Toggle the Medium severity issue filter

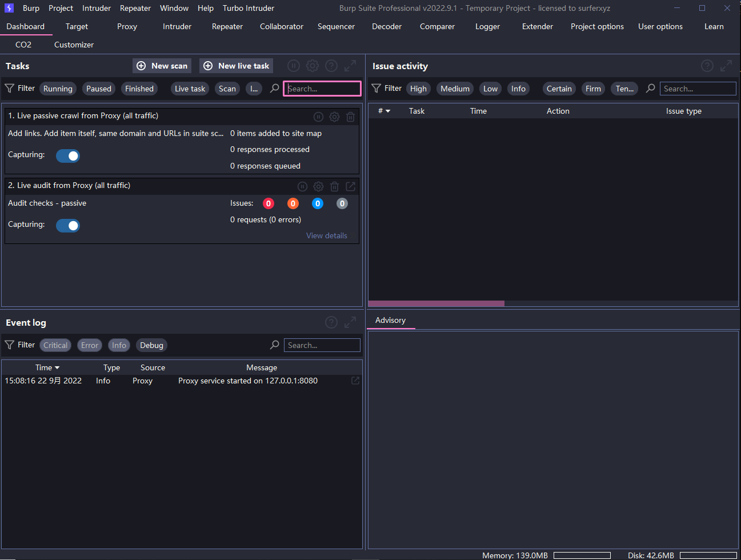[455, 89]
